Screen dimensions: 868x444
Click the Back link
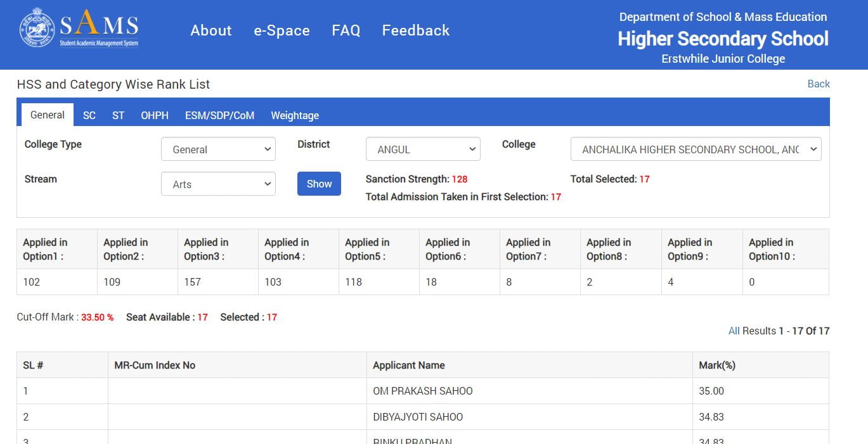pos(818,84)
